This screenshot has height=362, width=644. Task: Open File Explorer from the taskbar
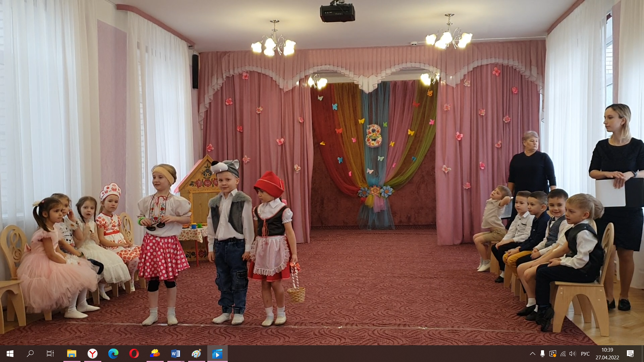point(72,354)
